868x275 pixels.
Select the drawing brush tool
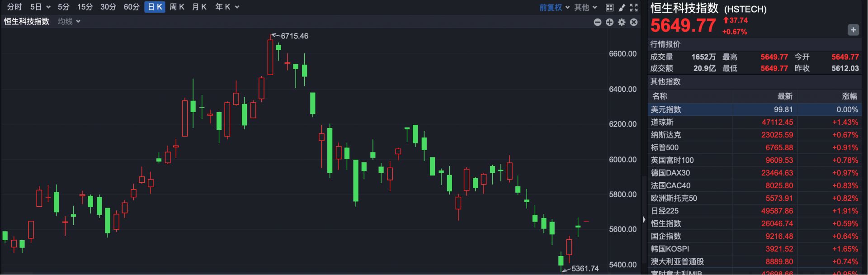pyautogui.click(x=622, y=7)
